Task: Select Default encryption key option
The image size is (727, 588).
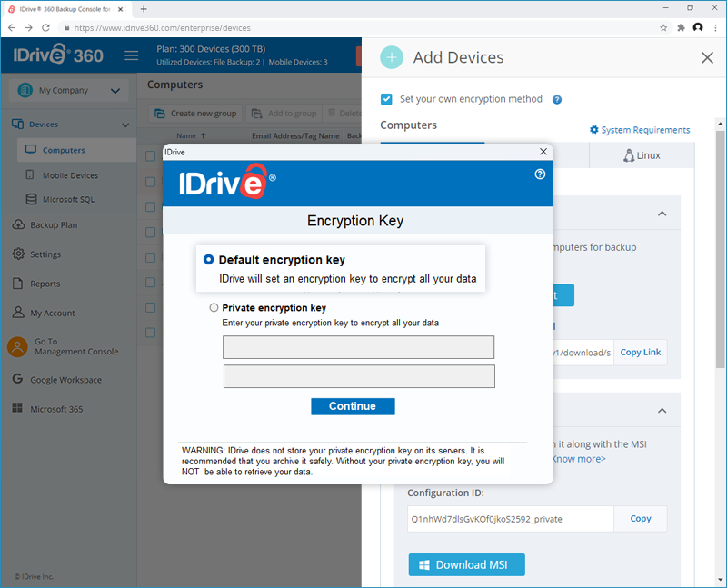Action: click(209, 259)
